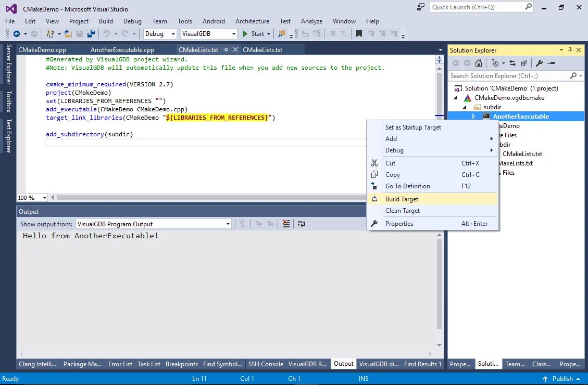
Task: Click the Open File toolbar icon
Action: [68, 34]
